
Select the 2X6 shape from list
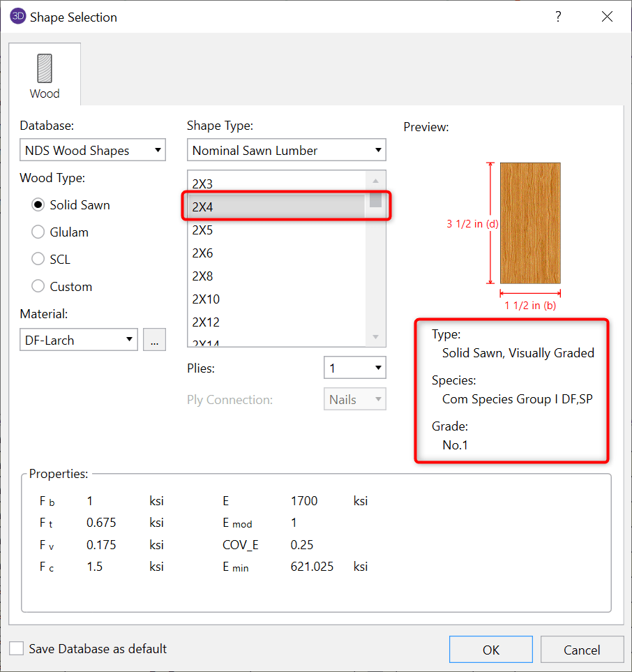[276, 253]
